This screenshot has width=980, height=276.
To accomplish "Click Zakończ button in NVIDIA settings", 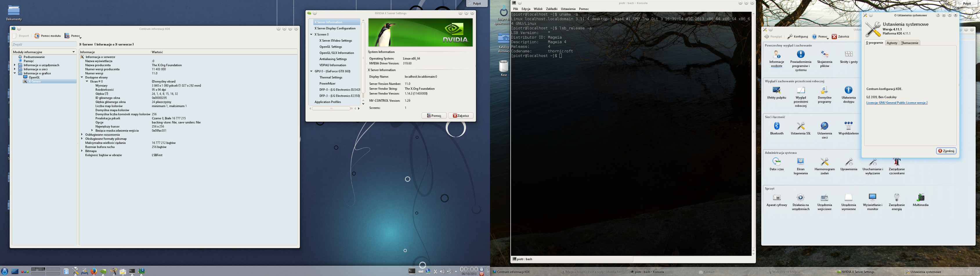I will point(461,116).
